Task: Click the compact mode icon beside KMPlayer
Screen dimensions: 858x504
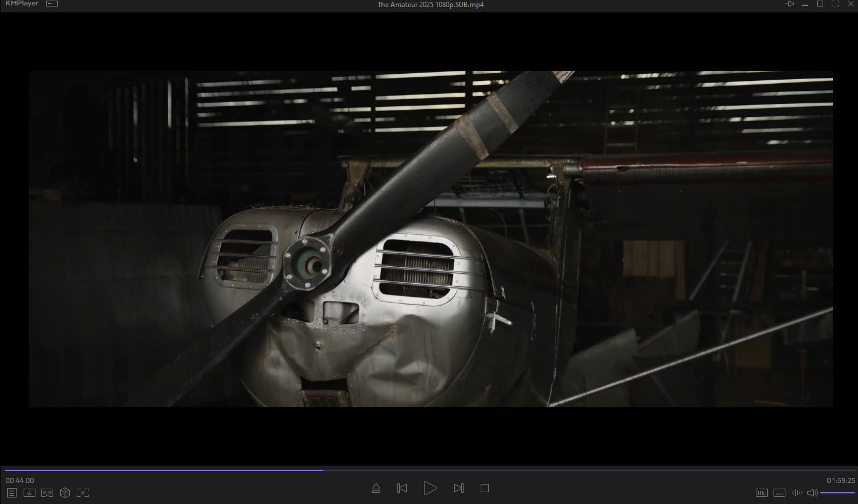Action: coord(52,4)
